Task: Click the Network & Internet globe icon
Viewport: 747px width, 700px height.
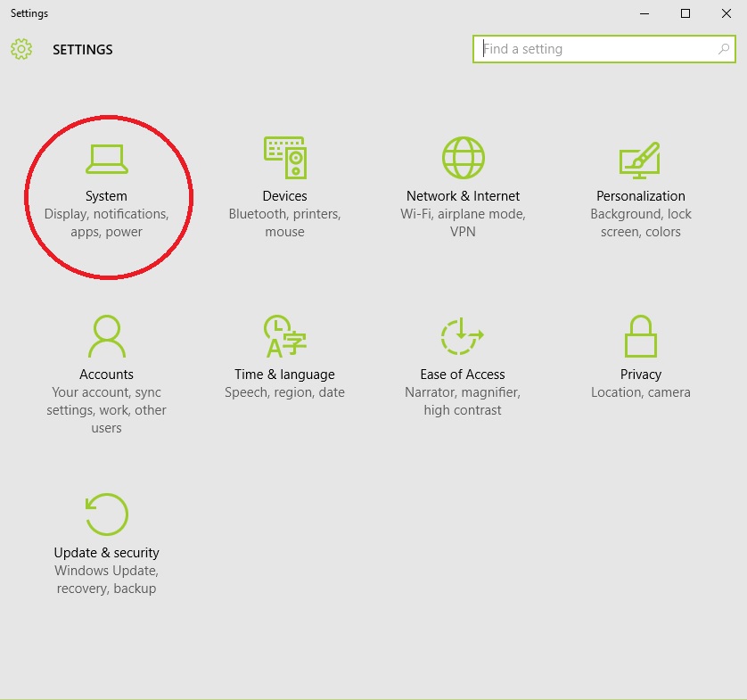Action: [463, 158]
